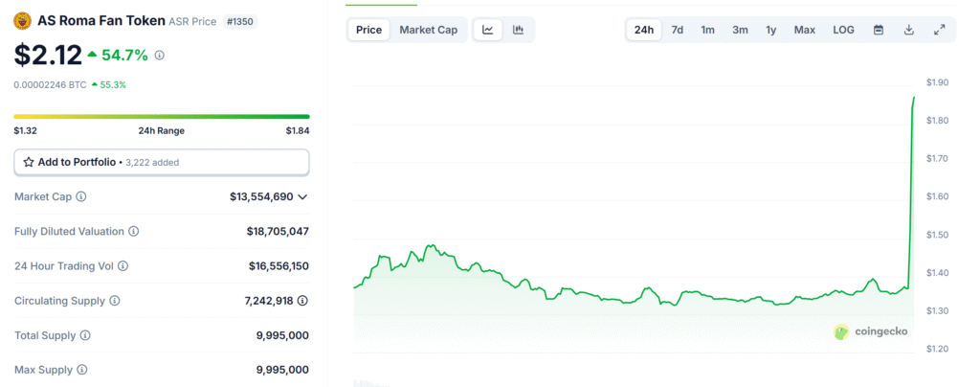Select the 1m time range

pyautogui.click(x=707, y=30)
